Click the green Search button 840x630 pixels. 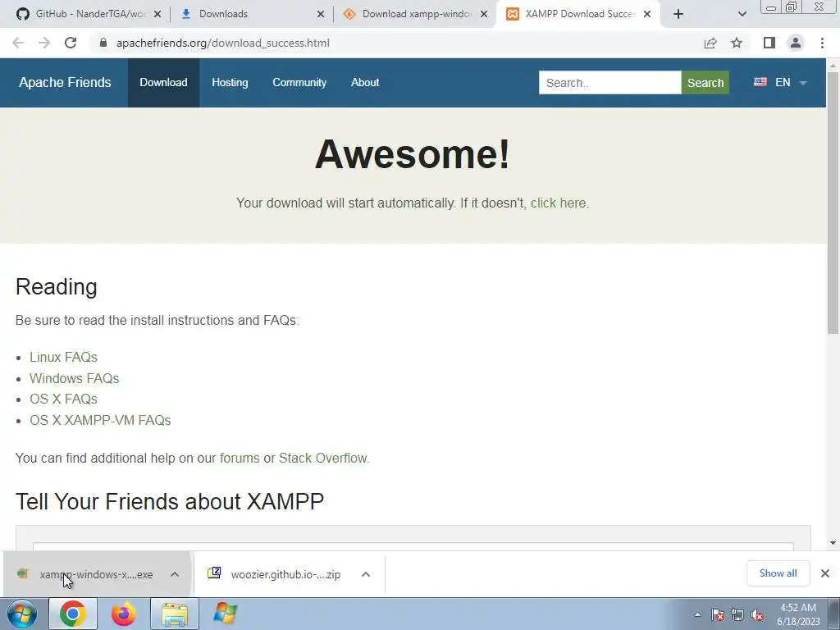tap(705, 83)
